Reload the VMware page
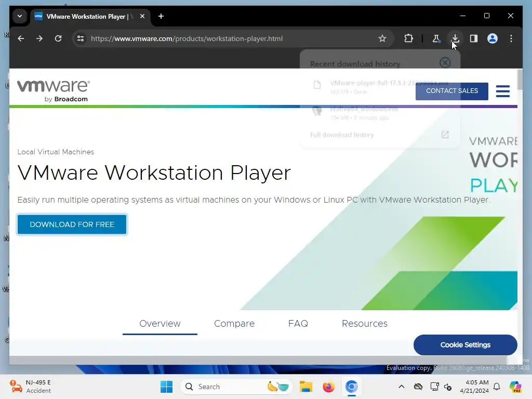Viewport: 532px width, 399px height. tap(58, 38)
